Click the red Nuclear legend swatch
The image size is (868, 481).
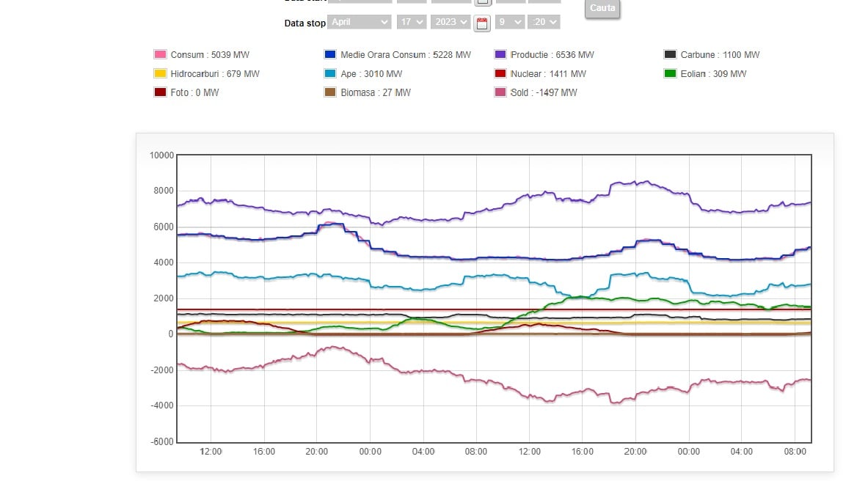pyautogui.click(x=500, y=73)
